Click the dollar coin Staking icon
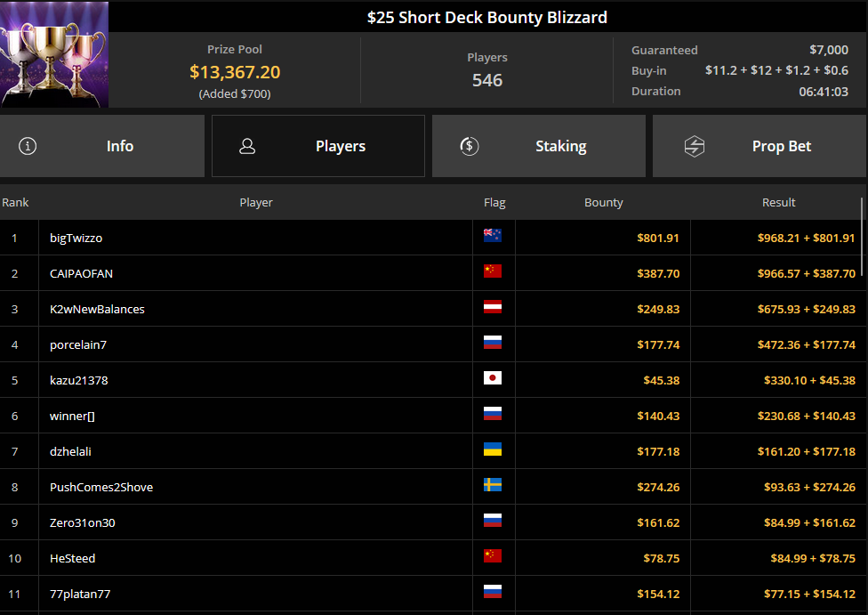The height and width of the screenshot is (615, 868). (x=470, y=146)
